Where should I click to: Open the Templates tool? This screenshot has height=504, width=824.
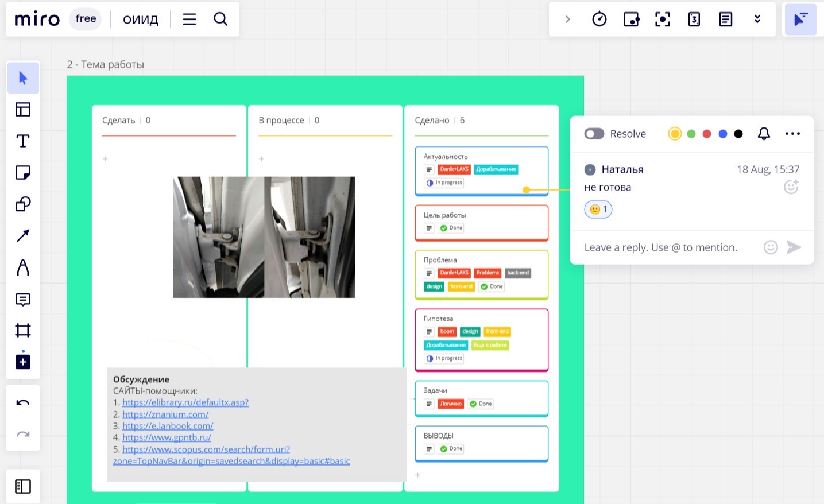pos(23,110)
